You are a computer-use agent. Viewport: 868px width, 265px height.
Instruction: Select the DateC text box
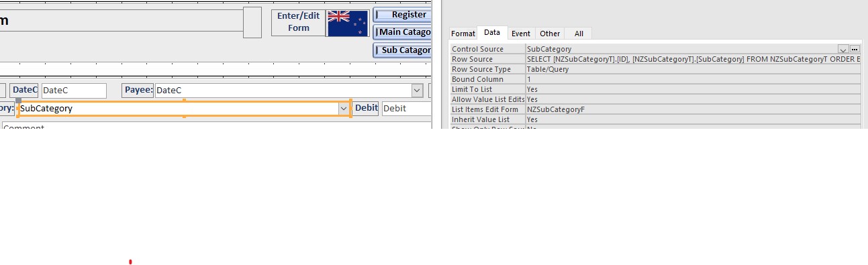[74, 91]
